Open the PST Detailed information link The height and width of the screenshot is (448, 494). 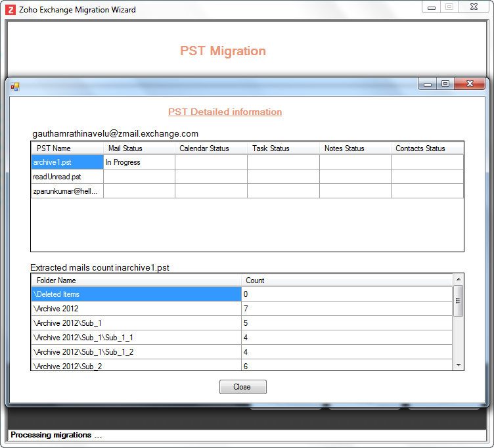(225, 112)
